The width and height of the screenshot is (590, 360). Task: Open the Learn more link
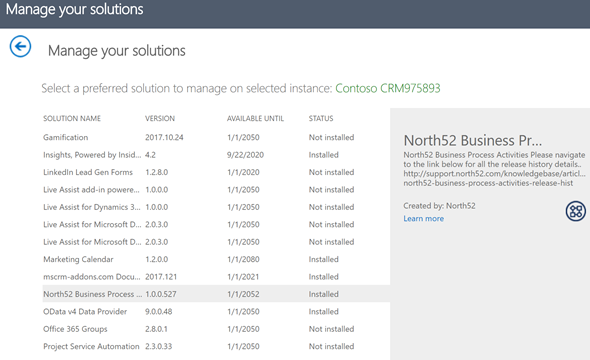pyautogui.click(x=423, y=219)
